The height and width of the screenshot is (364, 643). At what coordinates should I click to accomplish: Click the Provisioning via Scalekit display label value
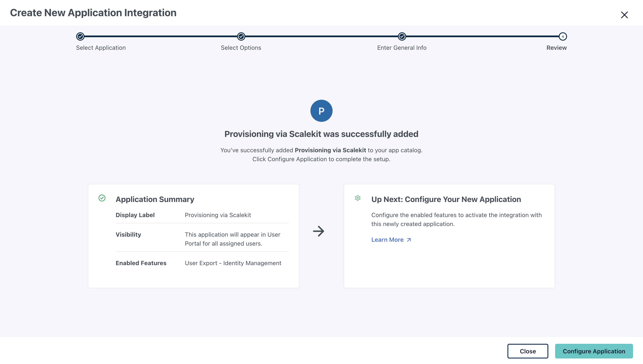(218, 215)
